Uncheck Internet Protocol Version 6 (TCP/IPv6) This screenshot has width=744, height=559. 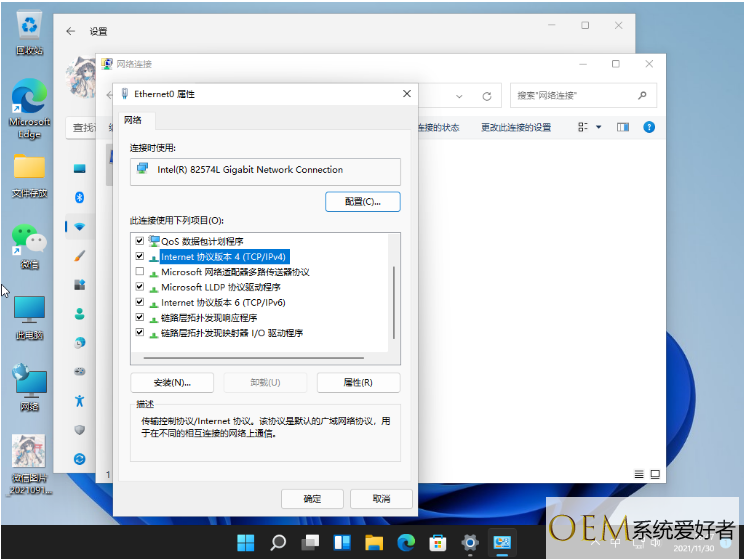pyautogui.click(x=139, y=302)
